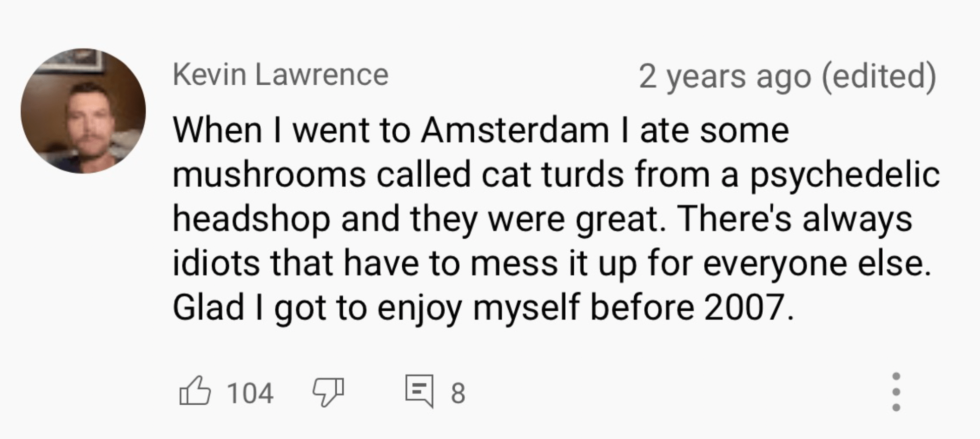Image resolution: width=980 pixels, height=439 pixels.
Task: Click the word "psychedelic" in the comment
Action: [x=845, y=175]
